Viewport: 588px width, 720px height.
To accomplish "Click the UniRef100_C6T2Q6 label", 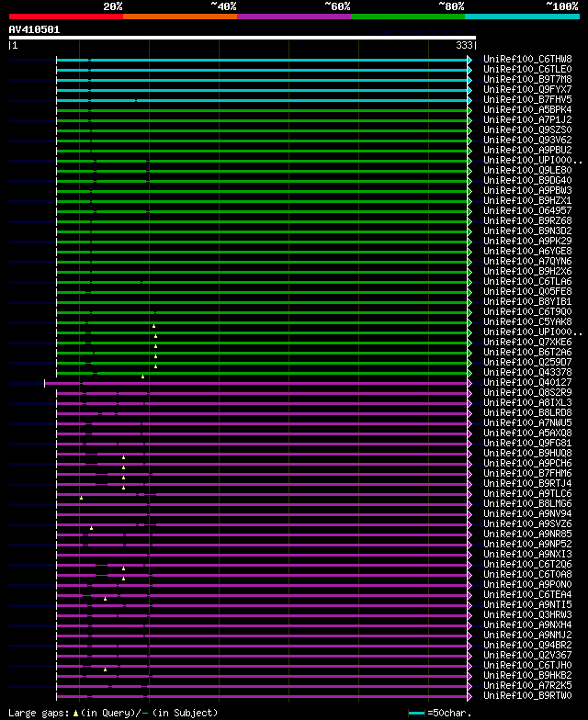I will (527, 564).
